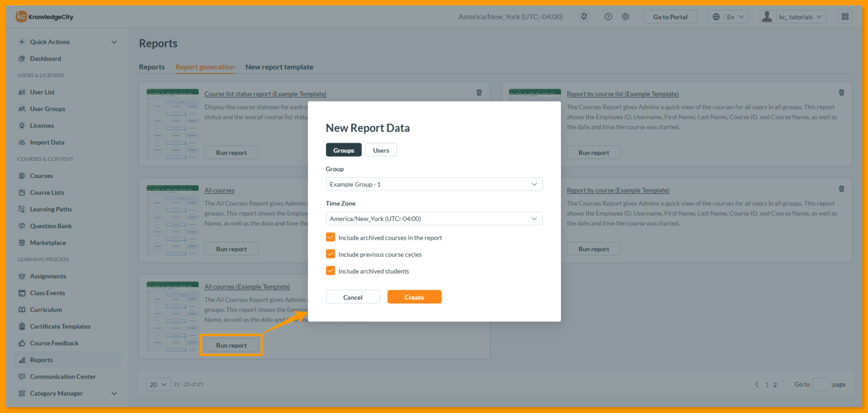Open the Group dropdown Example Group - 1
This screenshot has width=868, height=413.
pos(434,184)
